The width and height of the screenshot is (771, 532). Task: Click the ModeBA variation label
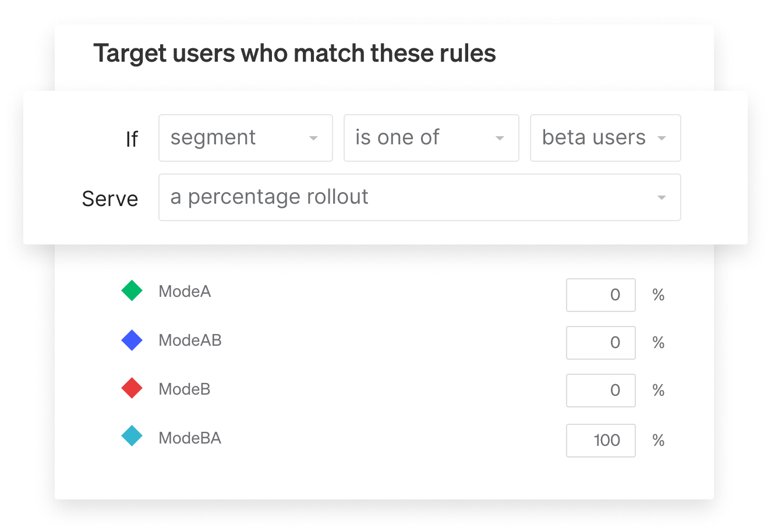pyautogui.click(x=190, y=438)
